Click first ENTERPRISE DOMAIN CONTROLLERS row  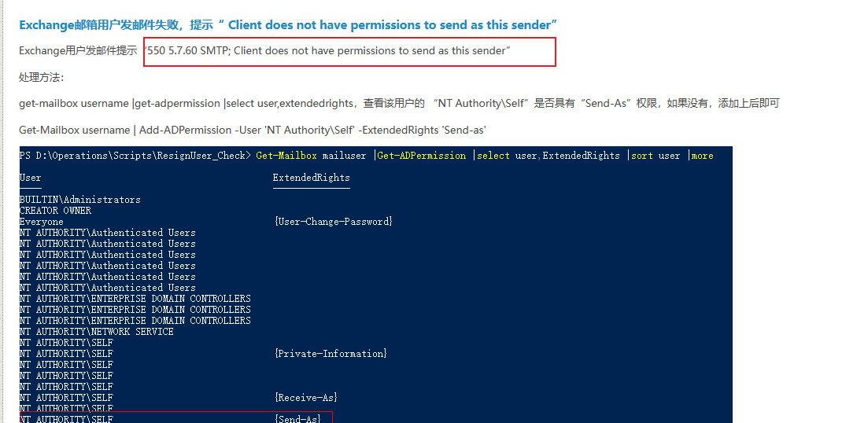point(135,299)
